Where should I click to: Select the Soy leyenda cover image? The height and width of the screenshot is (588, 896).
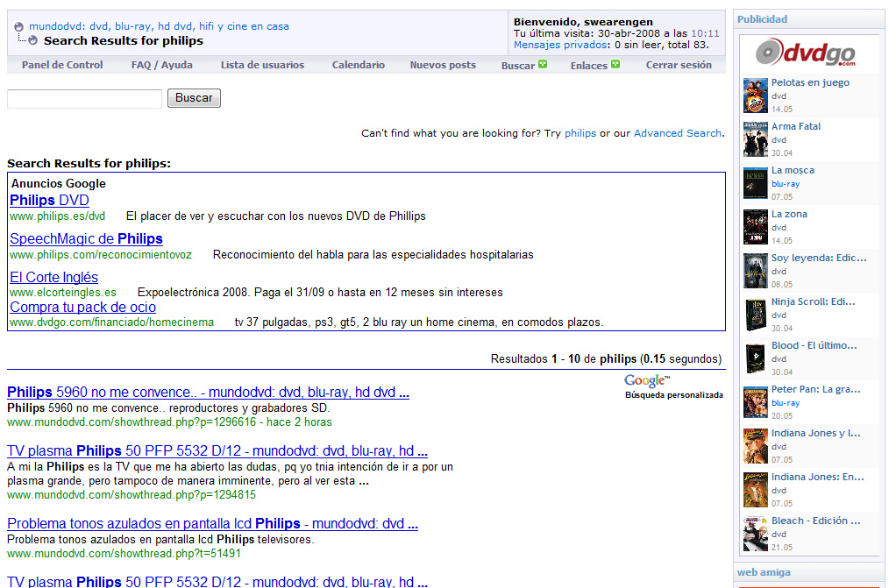point(756,271)
